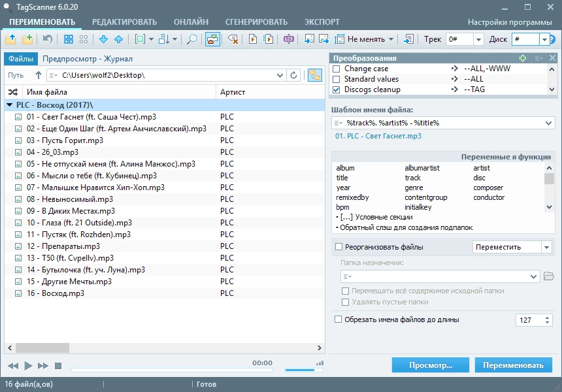Click the magnifying glass search icon
562x392 pixels.
[x=191, y=39]
